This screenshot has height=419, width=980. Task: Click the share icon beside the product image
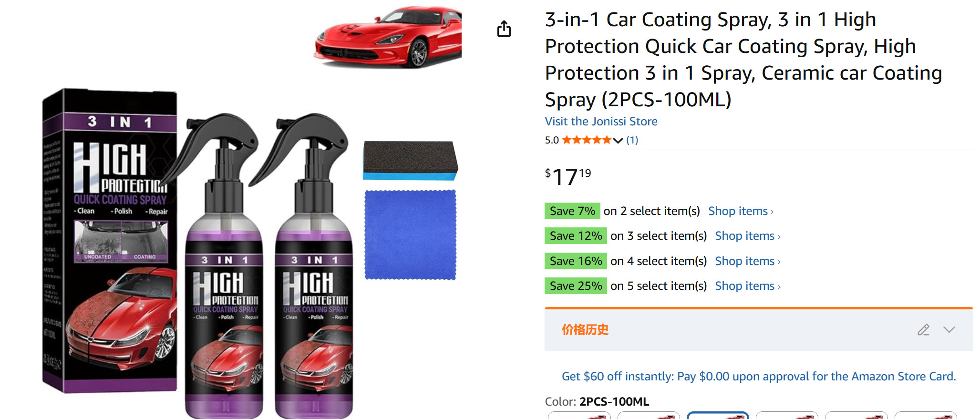pyautogui.click(x=504, y=29)
